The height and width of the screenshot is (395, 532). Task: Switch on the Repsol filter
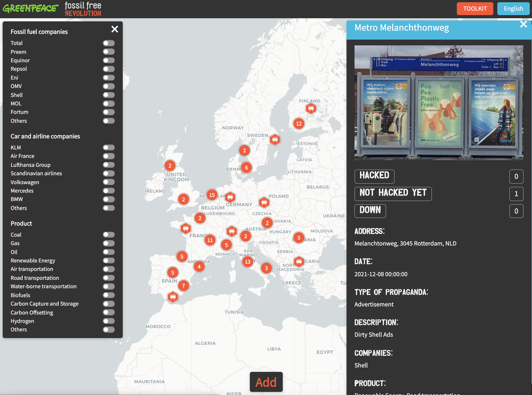click(x=109, y=69)
